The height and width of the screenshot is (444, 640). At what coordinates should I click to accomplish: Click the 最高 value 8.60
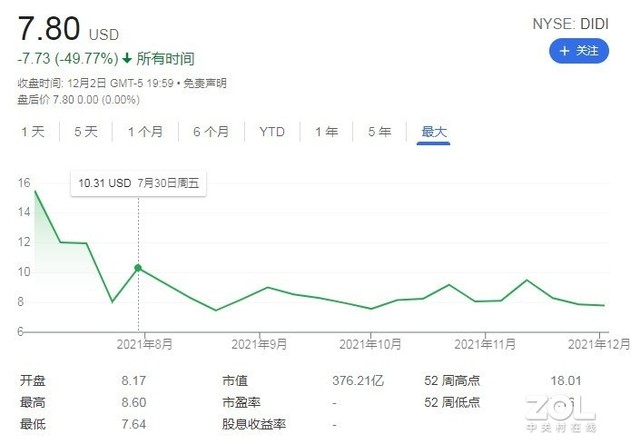click(x=133, y=403)
